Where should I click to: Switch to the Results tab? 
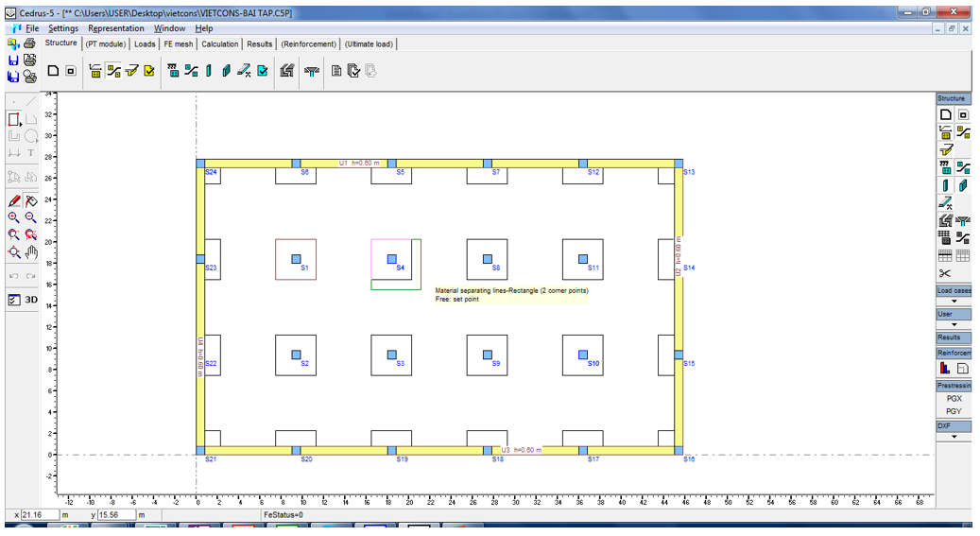click(259, 43)
